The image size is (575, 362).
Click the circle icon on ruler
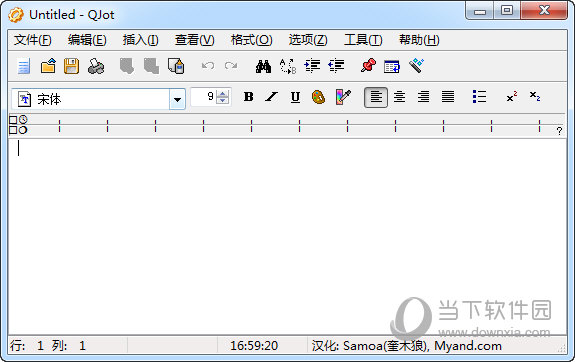(x=23, y=130)
